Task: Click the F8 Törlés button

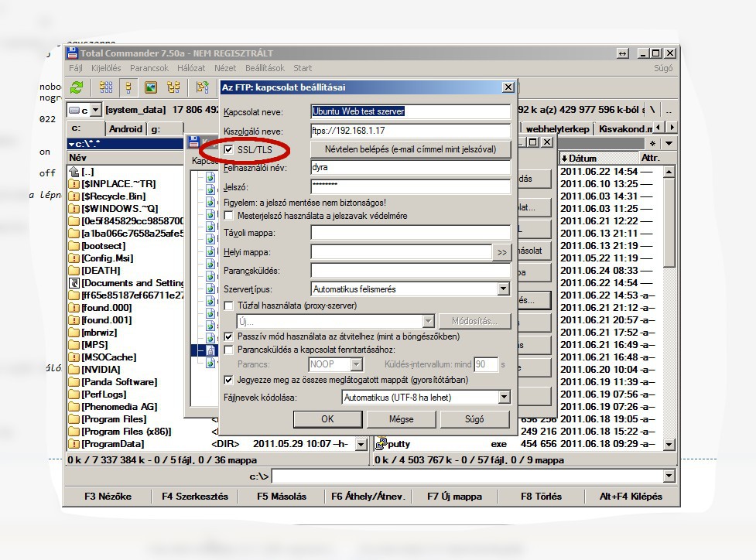Action: coord(541,497)
